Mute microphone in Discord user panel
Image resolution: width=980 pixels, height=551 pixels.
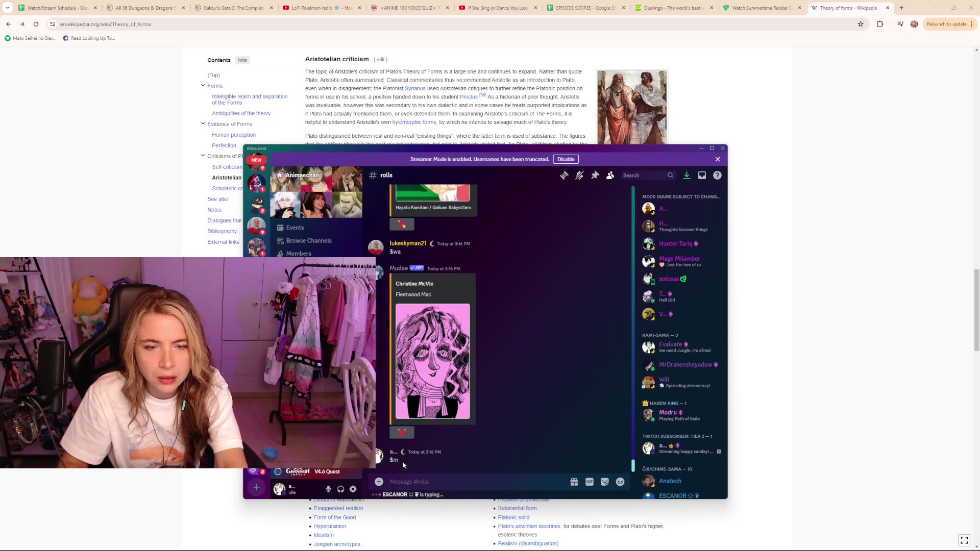coord(328,489)
